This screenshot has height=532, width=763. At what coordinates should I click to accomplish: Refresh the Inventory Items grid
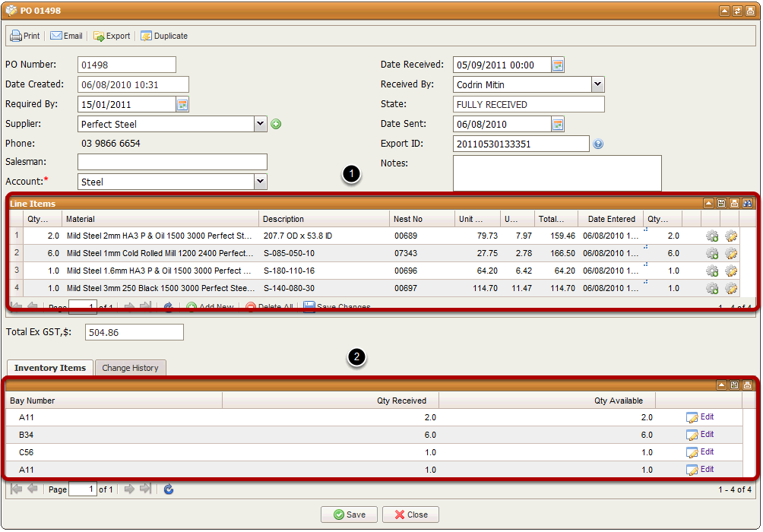click(169, 489)
